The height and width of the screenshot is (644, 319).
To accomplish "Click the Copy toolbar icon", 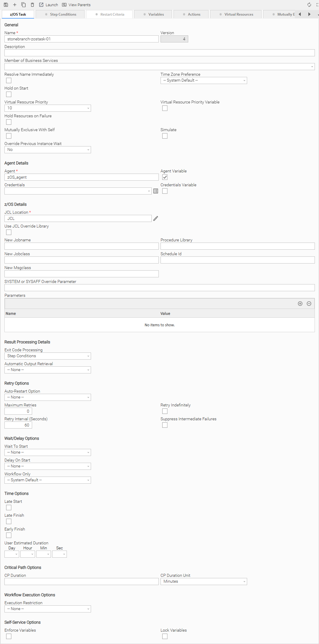I will (24, 5).
